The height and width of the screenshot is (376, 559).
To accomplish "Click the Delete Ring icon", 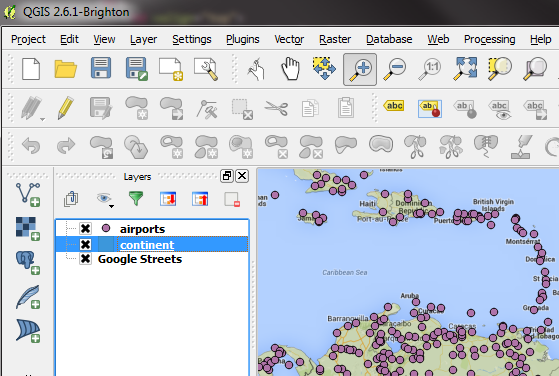I will tap(276, 146).
